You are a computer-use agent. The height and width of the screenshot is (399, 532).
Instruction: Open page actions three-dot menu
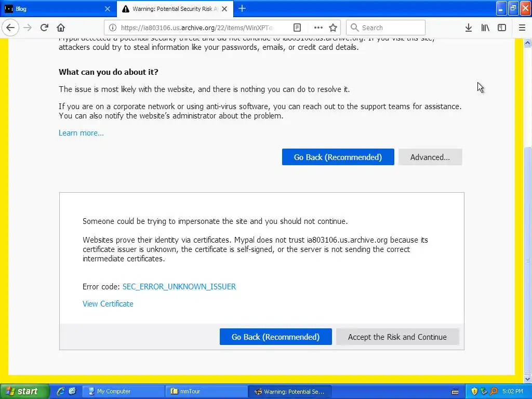(318, 28)
